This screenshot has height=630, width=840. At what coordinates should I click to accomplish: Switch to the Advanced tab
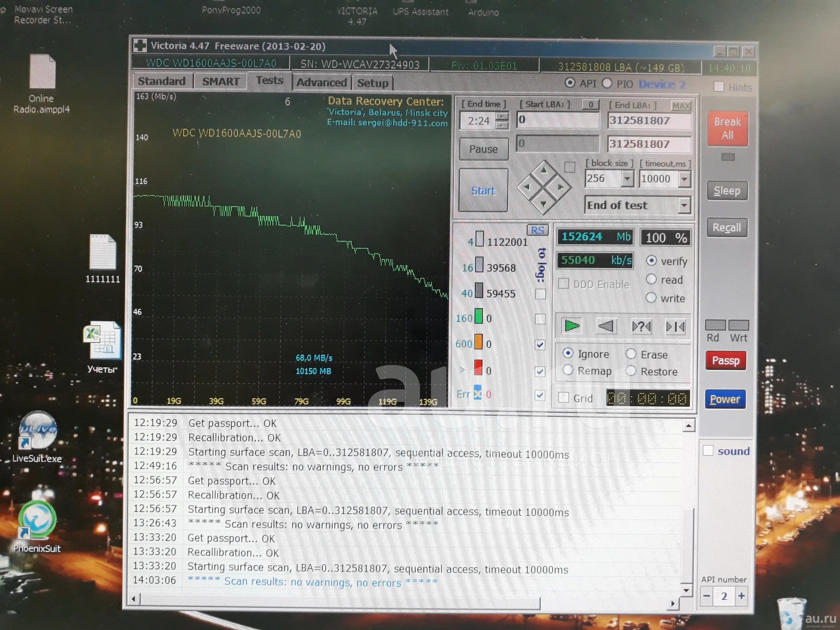click(x=322, y=82)
